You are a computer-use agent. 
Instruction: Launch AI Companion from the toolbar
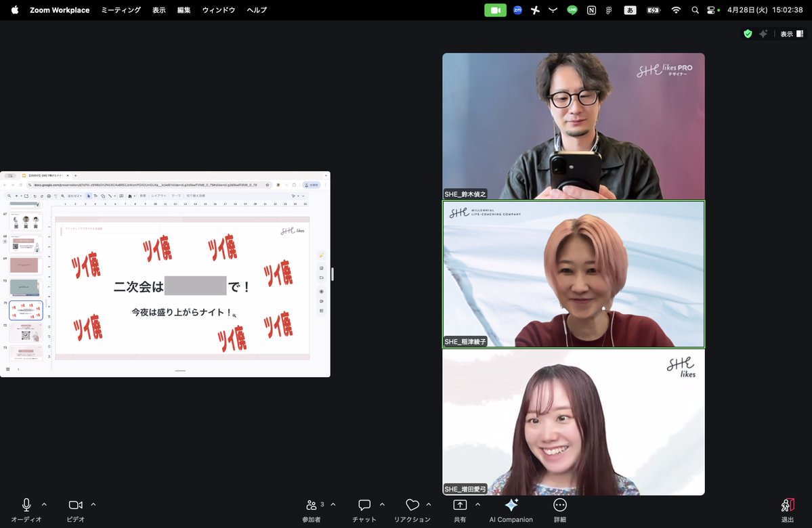click(x=511, y=505)
